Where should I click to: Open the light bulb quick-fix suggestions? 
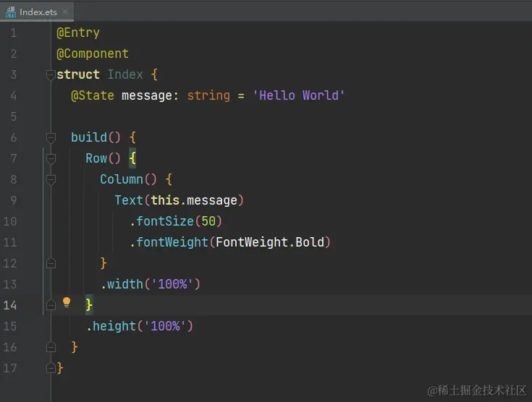point(67,302)
